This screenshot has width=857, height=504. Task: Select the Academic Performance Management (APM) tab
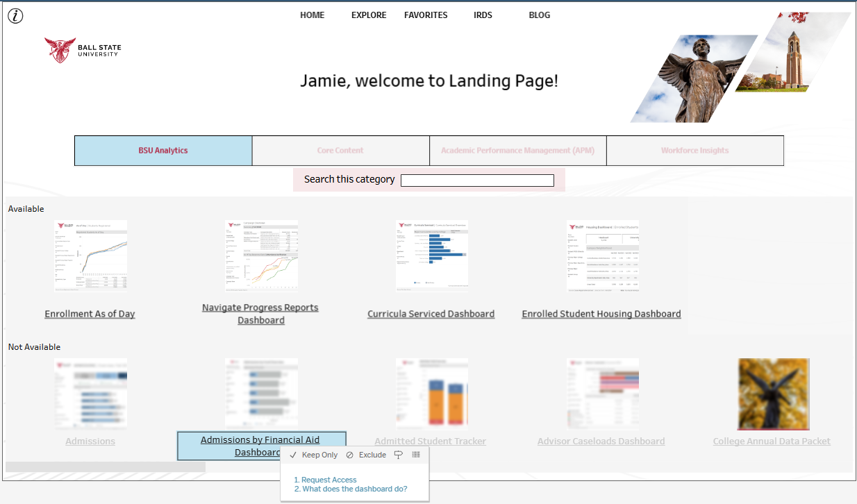(x=517, y=151)
